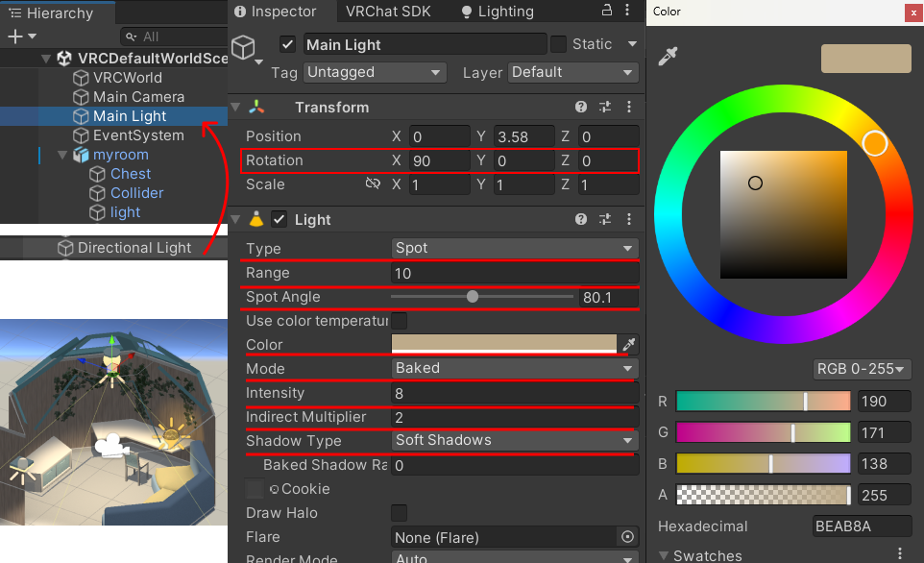Open Transform component help icon
Screen dimensions: 924x563
point(581,108)
